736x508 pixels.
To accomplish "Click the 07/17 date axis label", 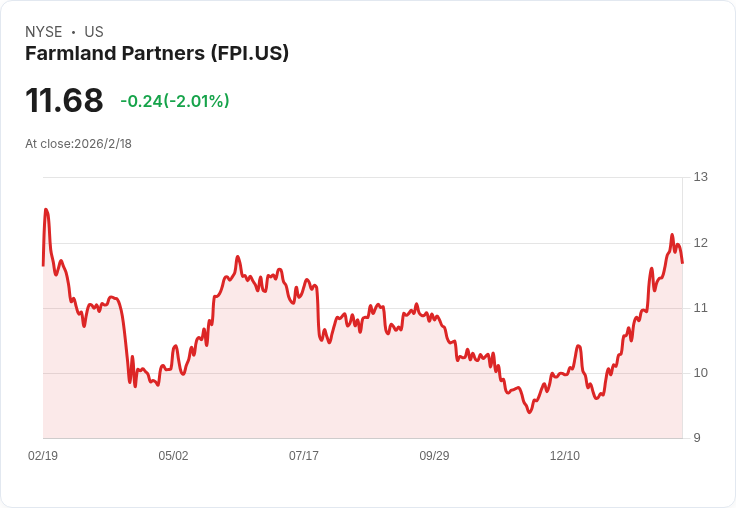I will [304, 455].
